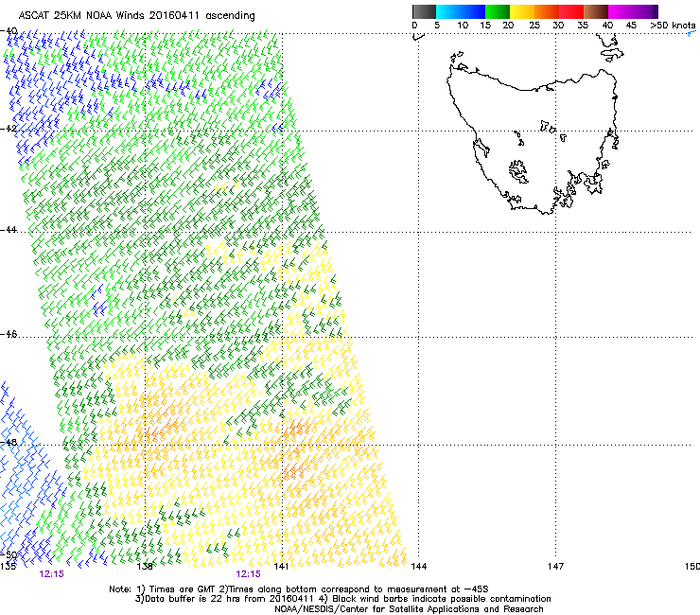The width and height of the screenshot is (700, 615).
Task: Pick the yellow 20-25 knots color band
Action: (x=522, y=11)
